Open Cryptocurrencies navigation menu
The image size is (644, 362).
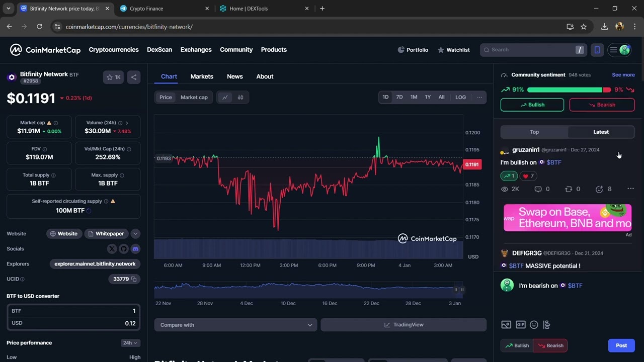pos(114,50)
